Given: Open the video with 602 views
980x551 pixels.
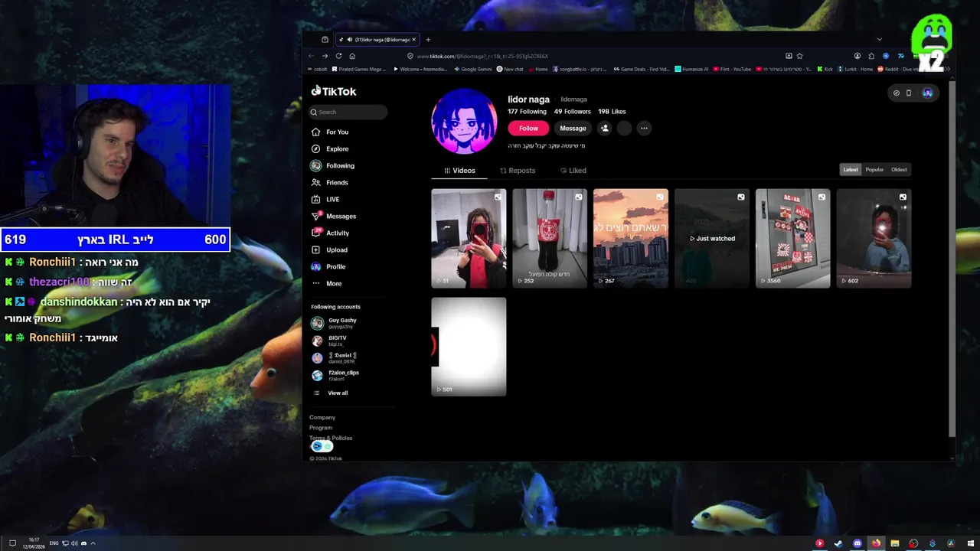Looking at the screenshot, I should (x=874, y=238).
